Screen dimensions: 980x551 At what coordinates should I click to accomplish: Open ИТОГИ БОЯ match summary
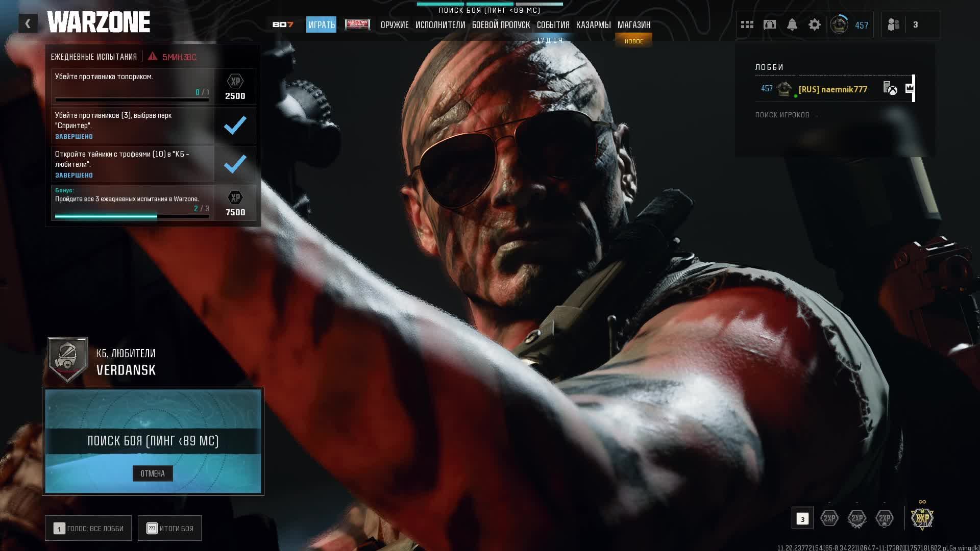point(169,528)
